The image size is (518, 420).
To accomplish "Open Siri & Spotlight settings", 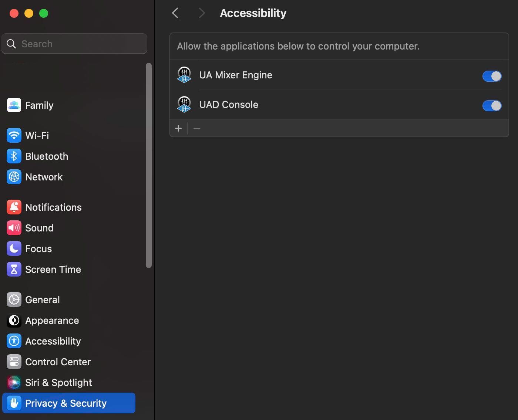I will click(x=58, y=382).
